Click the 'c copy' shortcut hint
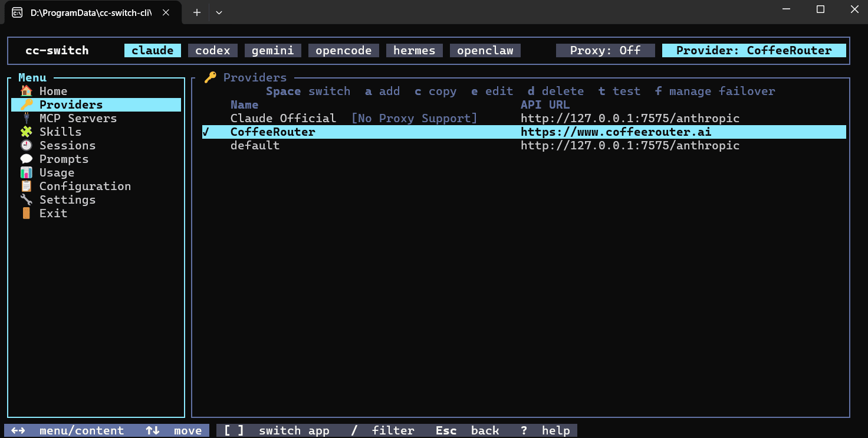 (x=435, y=91)
